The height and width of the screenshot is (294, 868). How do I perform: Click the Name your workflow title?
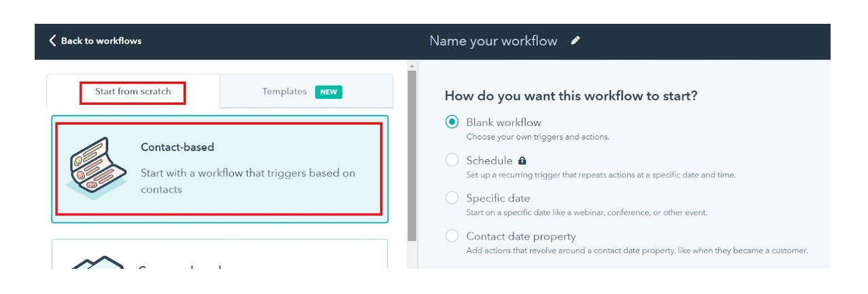(x=493, y=41)
